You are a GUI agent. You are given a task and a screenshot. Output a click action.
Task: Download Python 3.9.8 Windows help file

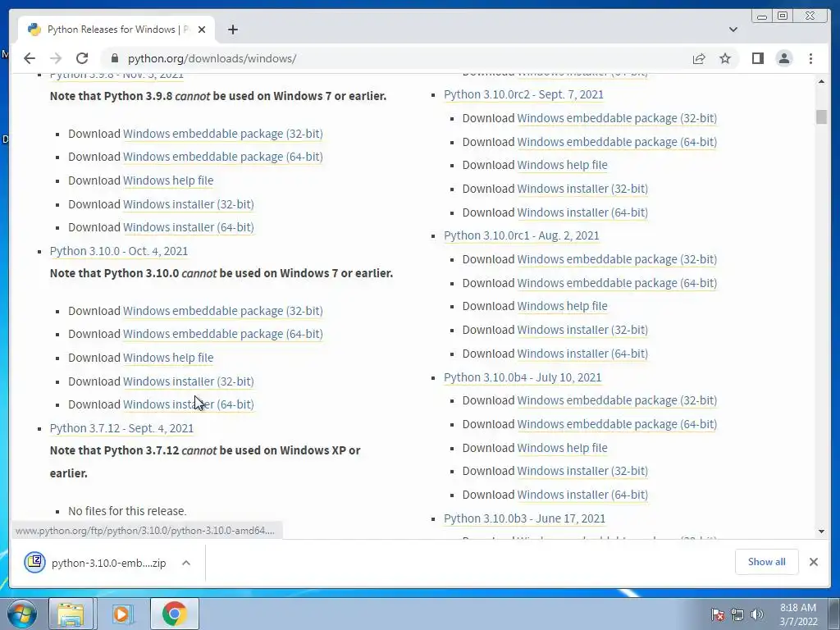(168, 180)
